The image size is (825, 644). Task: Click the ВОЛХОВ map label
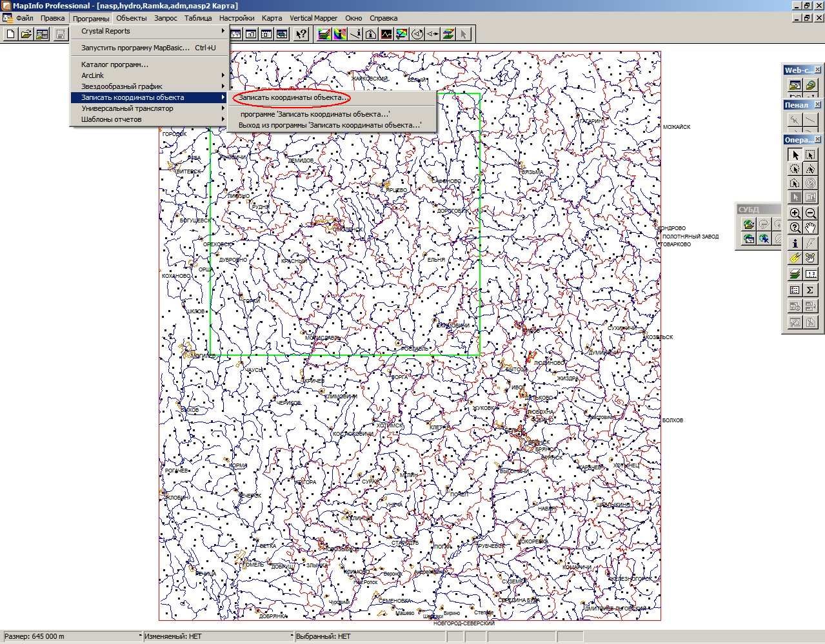[673, 420]
